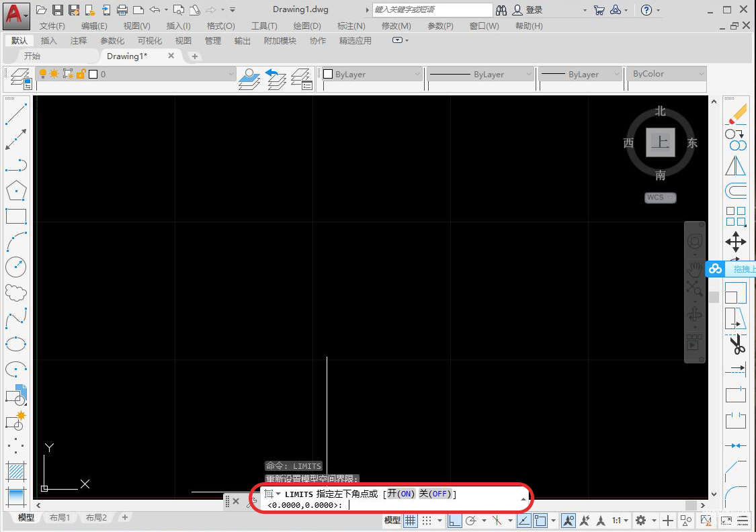Viewport: 756px width, 532px height.
Task: Expand the layer 0 dropdown list
Action: (231, 74)
